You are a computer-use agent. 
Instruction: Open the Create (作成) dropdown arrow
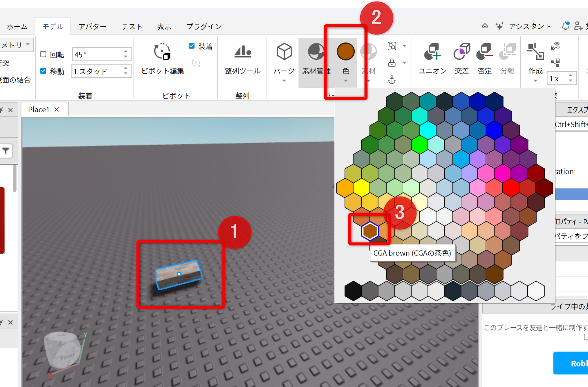[x=535, y=81]
